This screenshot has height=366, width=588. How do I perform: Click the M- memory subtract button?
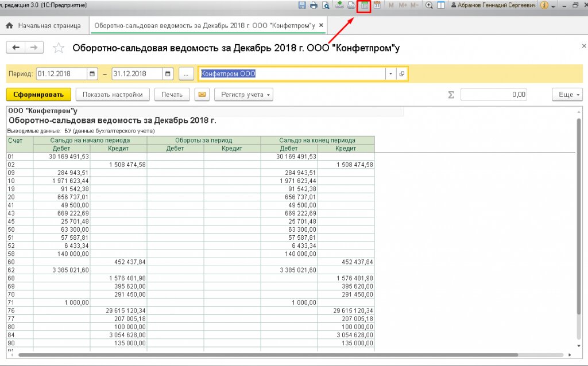tap(414, 5)
